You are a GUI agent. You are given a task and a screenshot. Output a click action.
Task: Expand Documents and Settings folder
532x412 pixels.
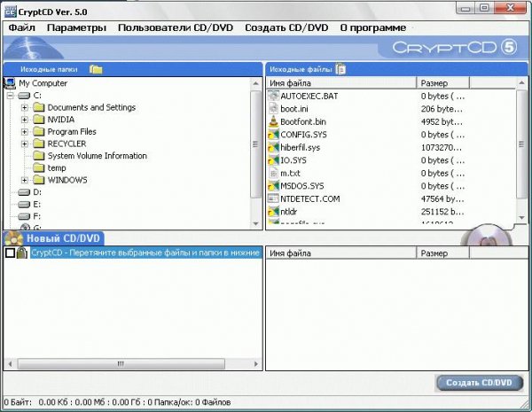coord(25,107)
